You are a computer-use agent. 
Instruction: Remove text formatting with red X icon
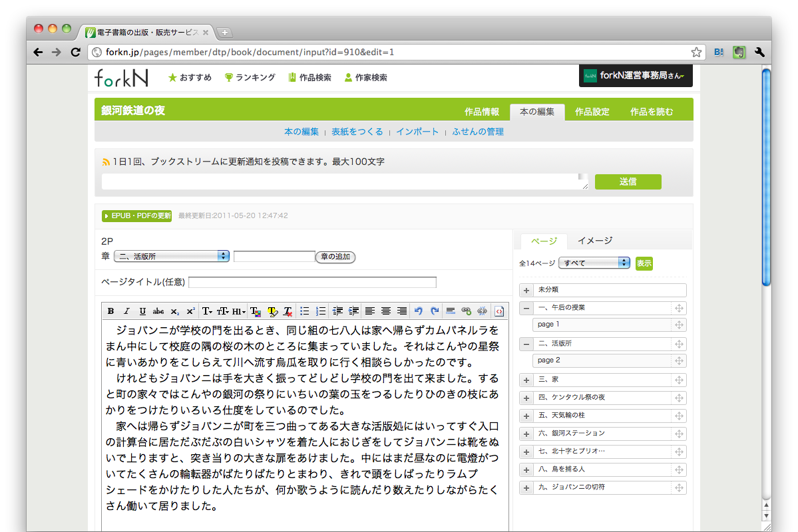tap(288, 311)
